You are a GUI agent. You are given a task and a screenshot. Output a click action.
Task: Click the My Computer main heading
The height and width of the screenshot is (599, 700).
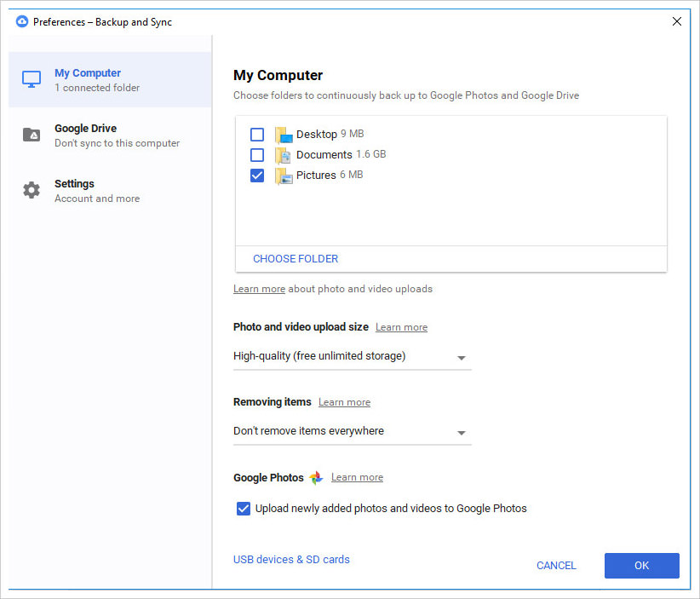pos(278,75)
